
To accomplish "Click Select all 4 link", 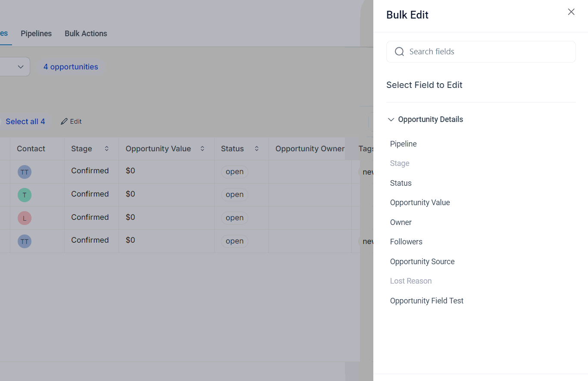I will [x=25, y=122].
